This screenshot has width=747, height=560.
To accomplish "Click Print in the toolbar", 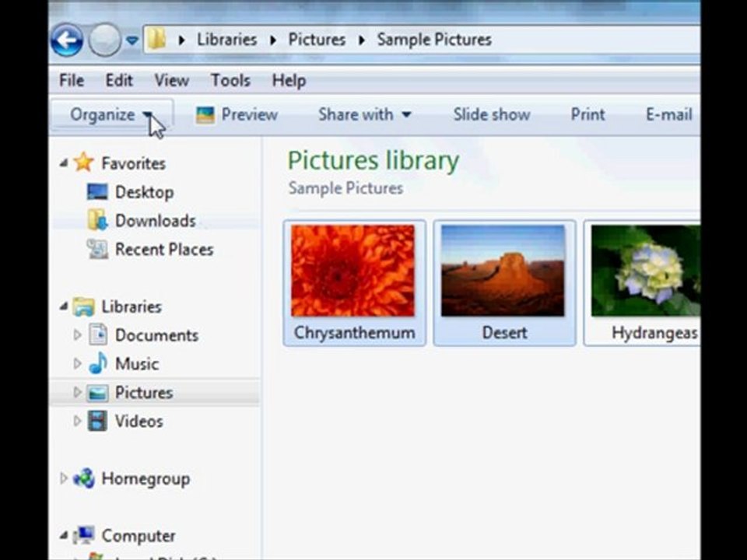I will (588, 115).
